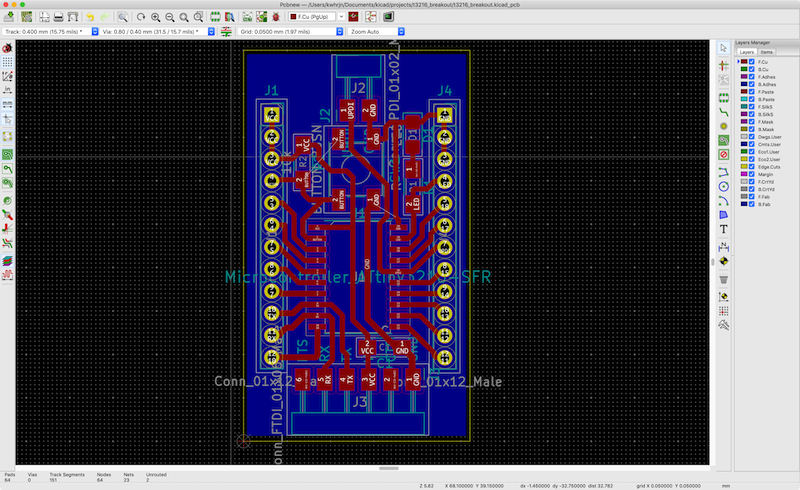The width and height of the screenshot is (800, 490).
Task: Select the B.Paste layer name
Action: pos(766,100)
